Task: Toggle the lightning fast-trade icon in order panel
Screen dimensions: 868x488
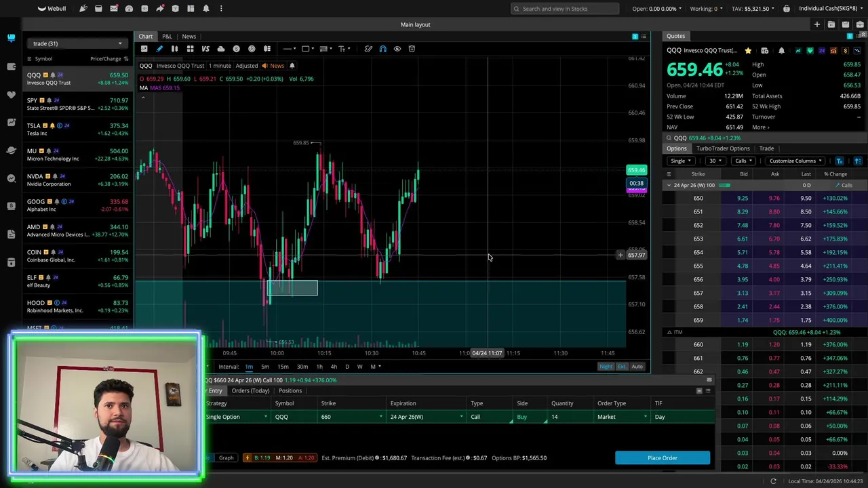Action: 247,457
